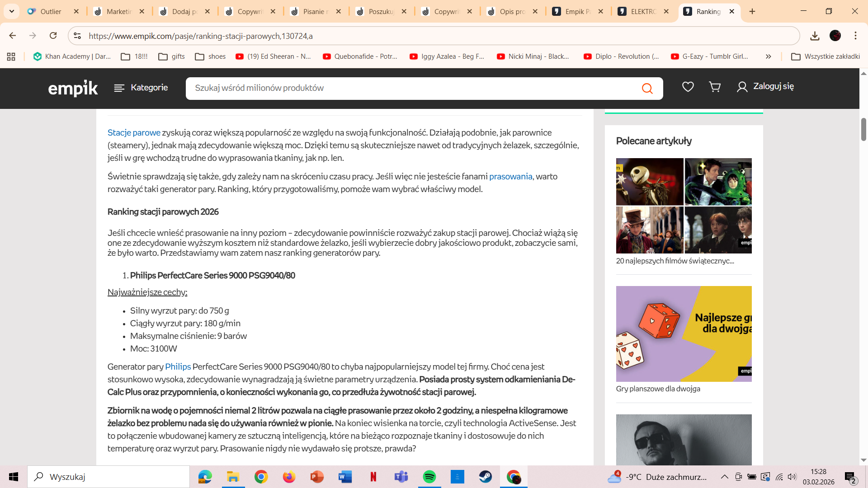Open Spotify from the taskbar
Image resolution: width=868 pixels, height=488 pixels.
[x=429, y=477]
